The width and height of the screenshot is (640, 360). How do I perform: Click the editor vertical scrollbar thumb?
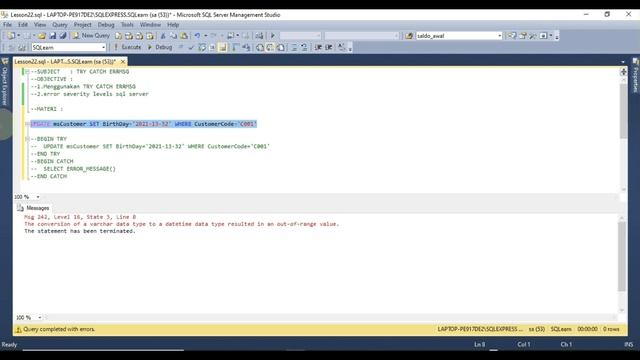(623, 111)
